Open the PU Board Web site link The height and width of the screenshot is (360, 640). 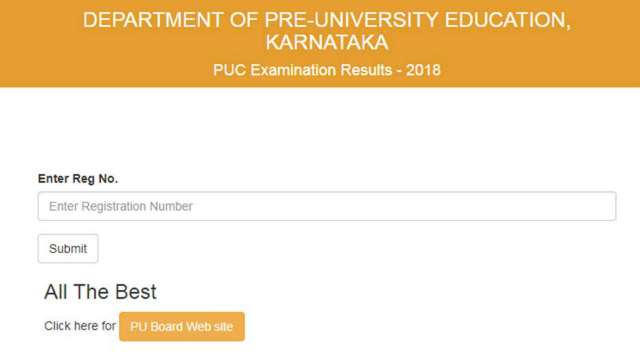pyautogui.click(x=182, y=327)
